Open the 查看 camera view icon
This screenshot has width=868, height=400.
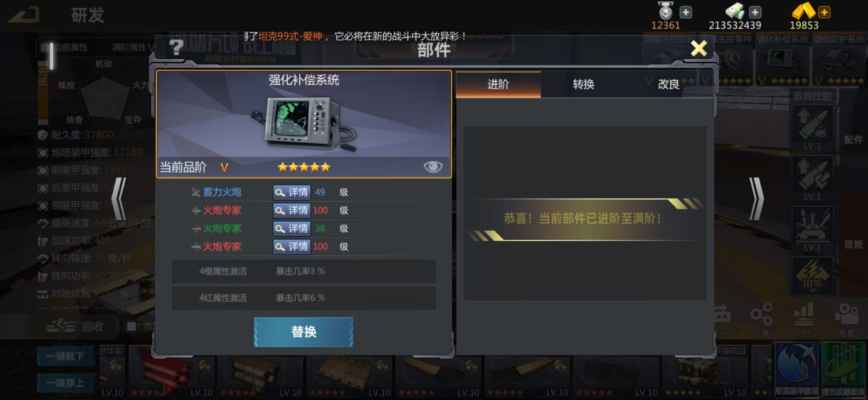pos(846,320)
